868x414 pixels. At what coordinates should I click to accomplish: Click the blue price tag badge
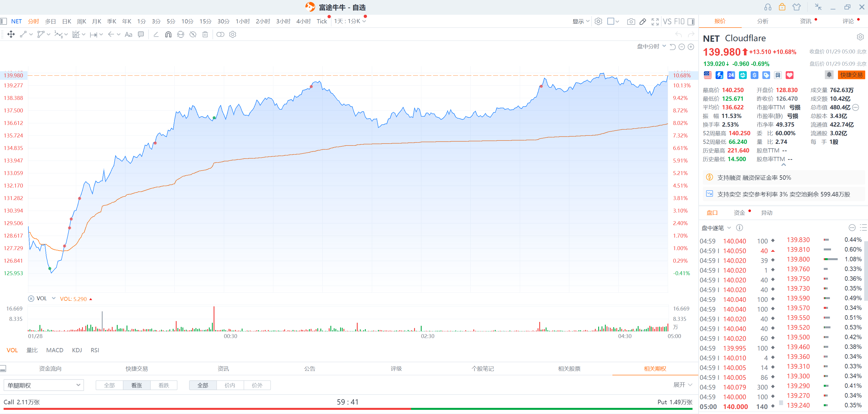pos(766,75)
